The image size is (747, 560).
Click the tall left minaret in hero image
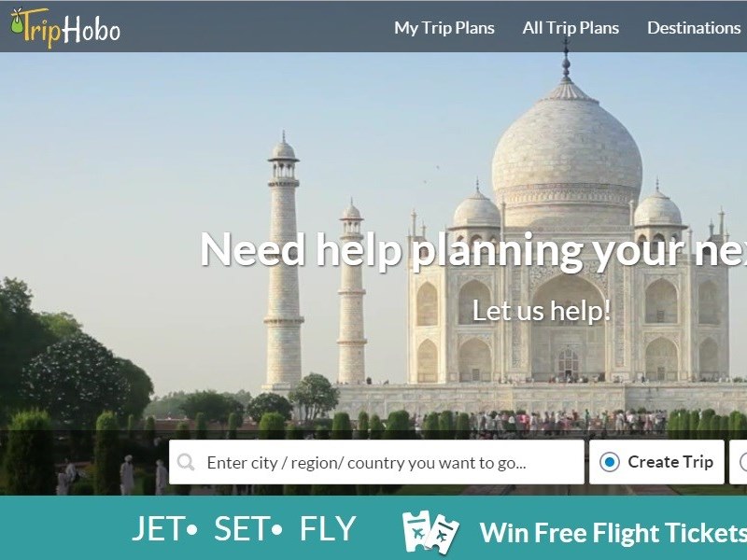(284, 262)
